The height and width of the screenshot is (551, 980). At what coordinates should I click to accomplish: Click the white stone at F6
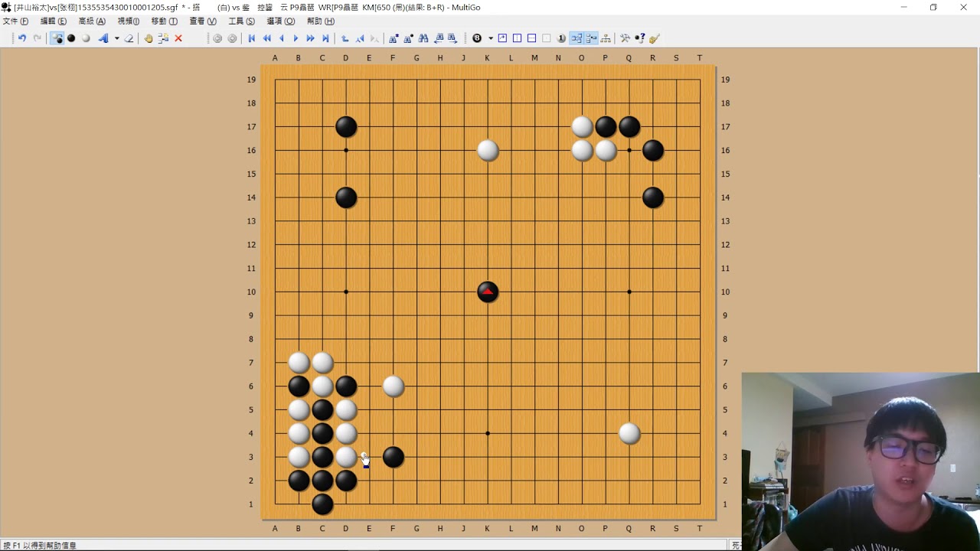(x=394, y=386)
